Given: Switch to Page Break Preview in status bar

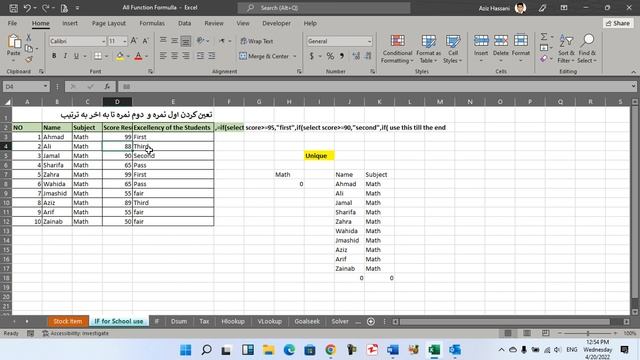Looking at the screenshot, I should (545, 333).
